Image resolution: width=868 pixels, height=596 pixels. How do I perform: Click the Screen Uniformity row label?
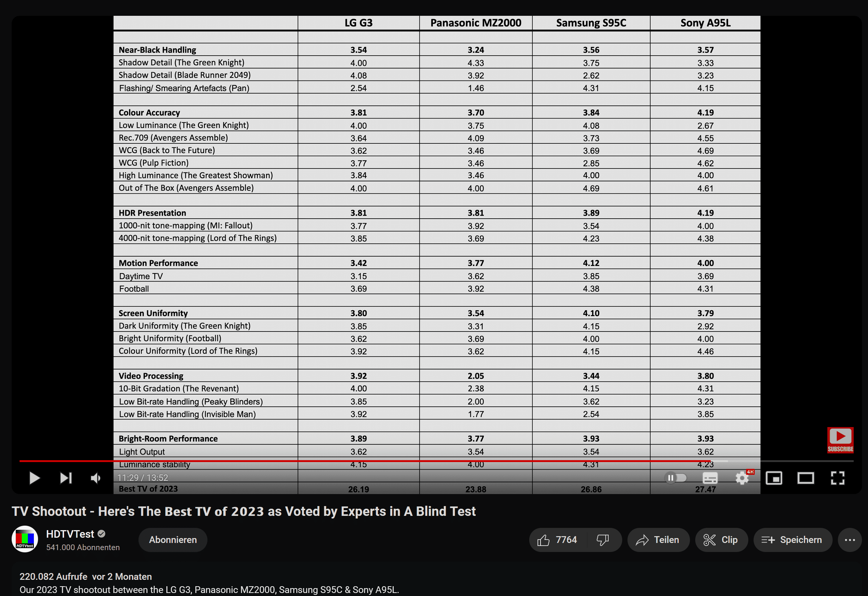pyautogui.click(x=153, y=313)
